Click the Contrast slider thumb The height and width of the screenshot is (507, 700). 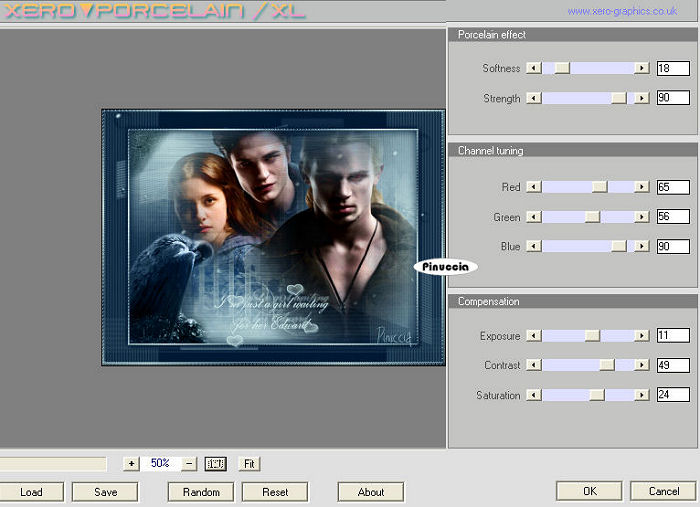[607, 365]
